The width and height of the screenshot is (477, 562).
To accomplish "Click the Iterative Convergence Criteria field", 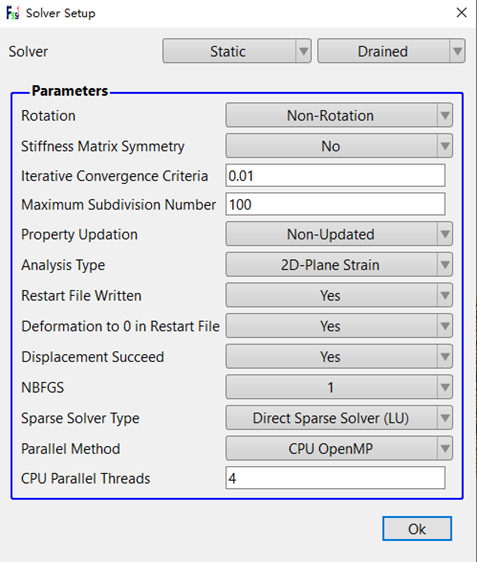I will pos(335,176).
